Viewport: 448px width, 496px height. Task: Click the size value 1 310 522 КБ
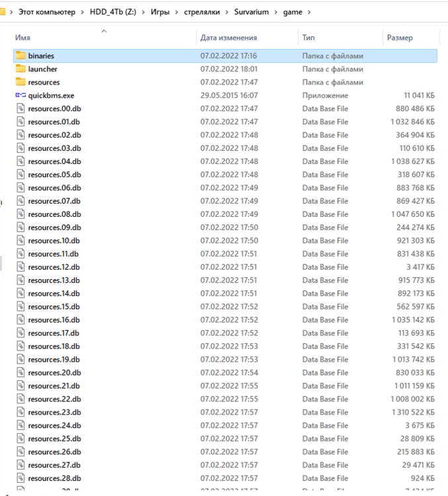pyautogui.click(x=413, y=412)
